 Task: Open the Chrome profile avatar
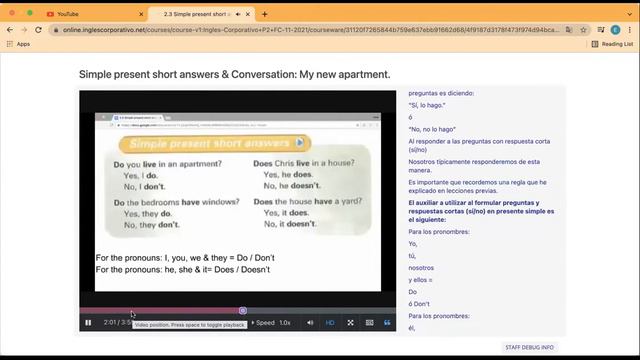(616, 29)
